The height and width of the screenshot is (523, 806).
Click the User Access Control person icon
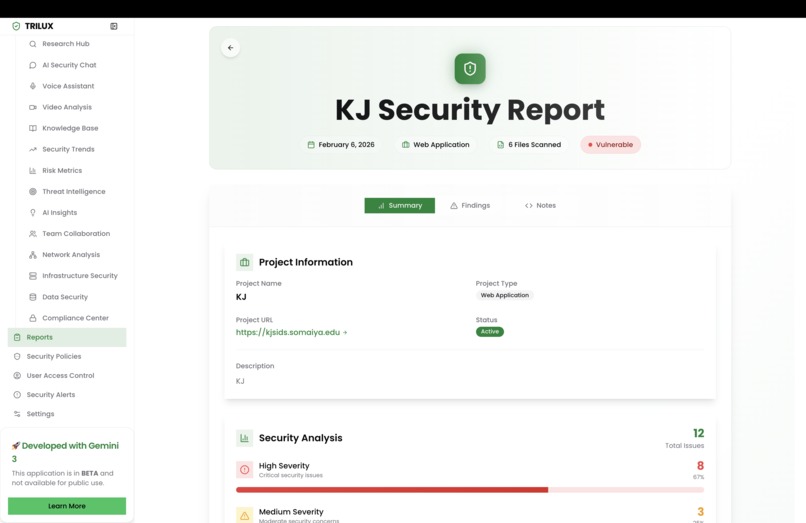pyautogui.click(x=17, y=376)
